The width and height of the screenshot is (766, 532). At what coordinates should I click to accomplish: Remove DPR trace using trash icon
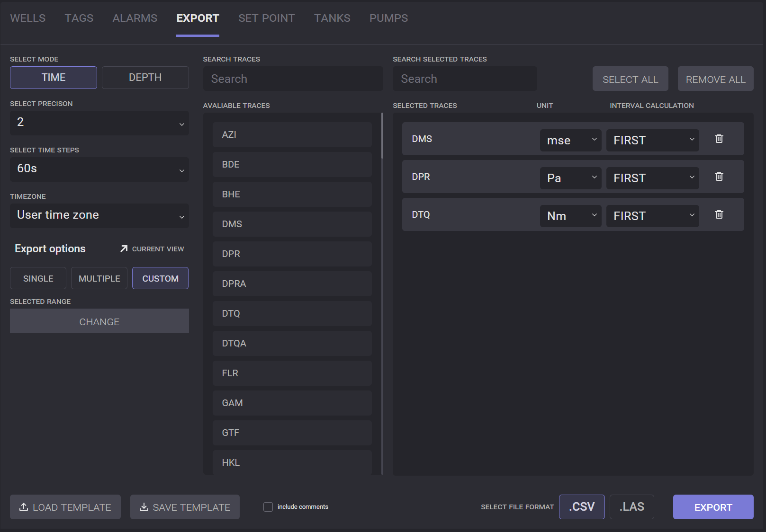click(x=719, y=177)
